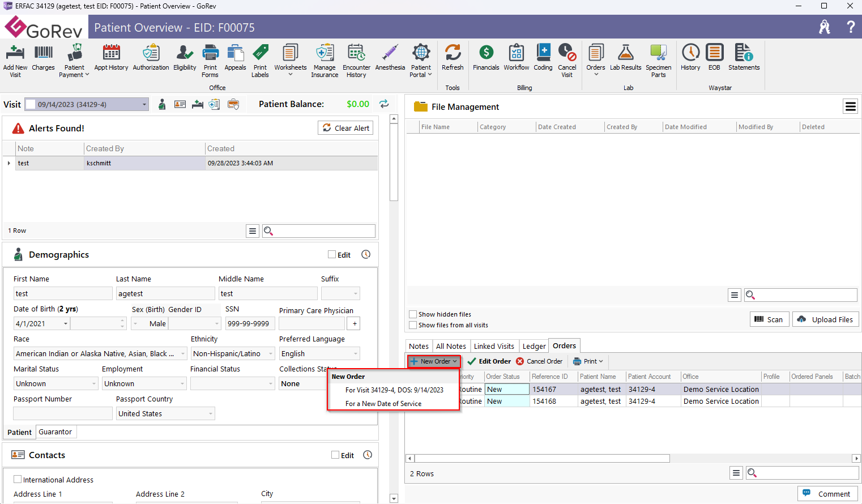Viewport: 862px width, 504px height.
Task: Open Marital Status dropdown
Action: (94, 383)
